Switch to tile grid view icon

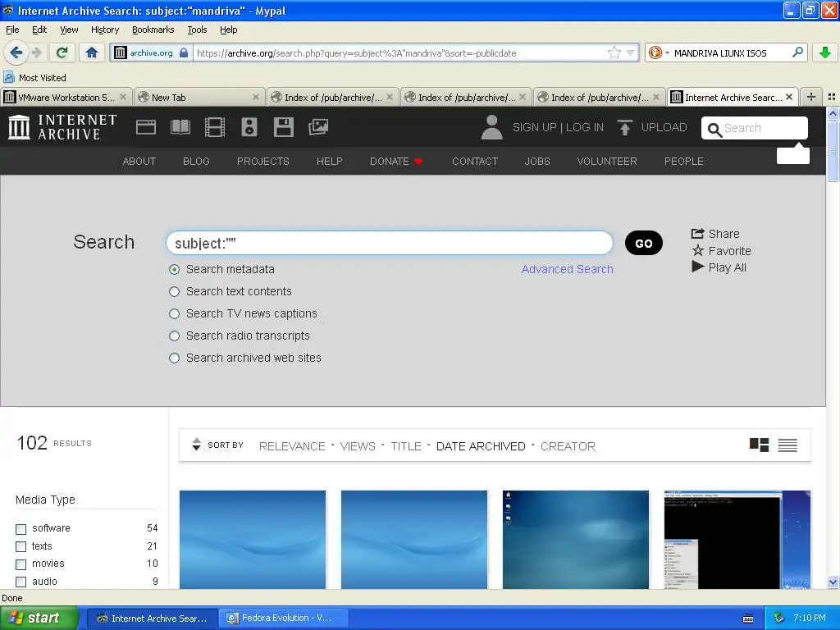tap(759, 445)
